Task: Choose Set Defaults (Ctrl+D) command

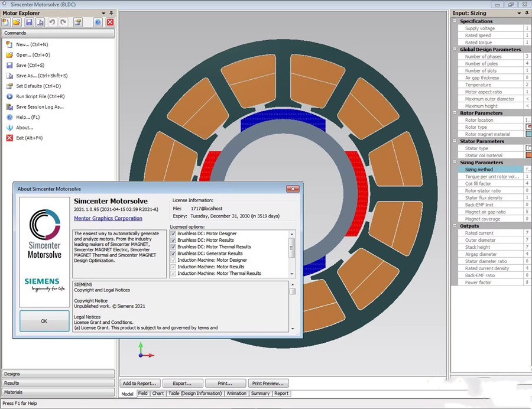Action: point(38,86)
